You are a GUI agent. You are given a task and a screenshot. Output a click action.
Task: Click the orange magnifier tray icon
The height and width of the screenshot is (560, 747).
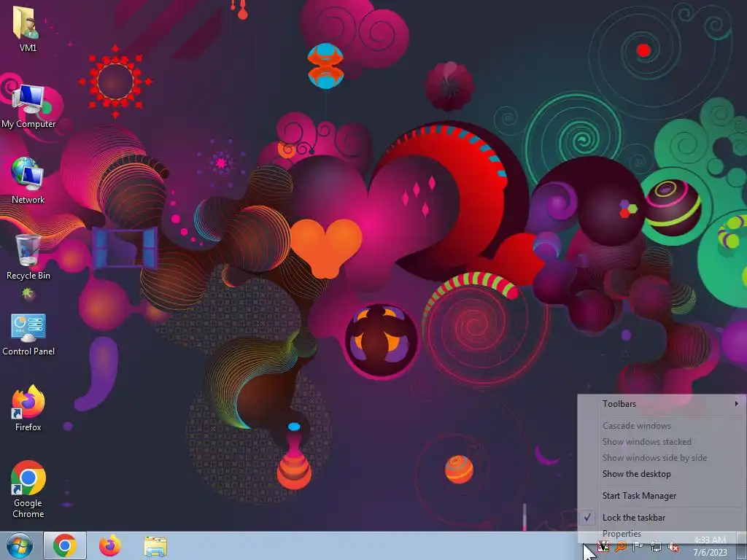(x=621, y=547)
